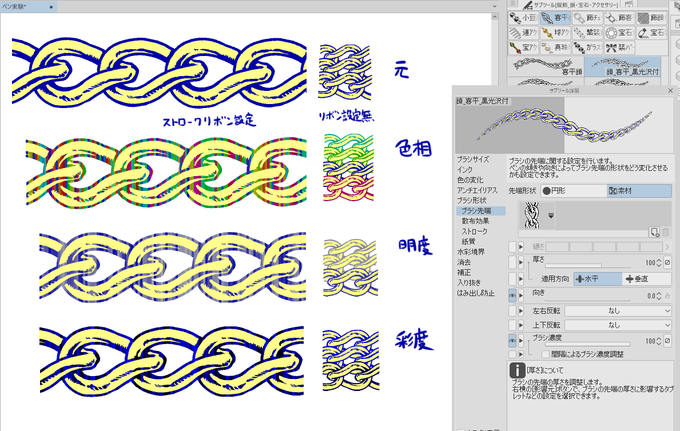Open the はみ出し防止 settings category
Viewport: 680px width, 431px height.
476,293
